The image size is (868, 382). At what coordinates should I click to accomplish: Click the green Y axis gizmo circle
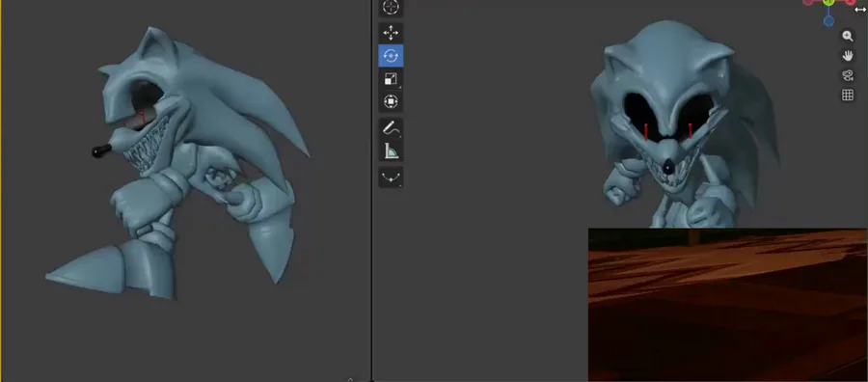click(828, 2)
